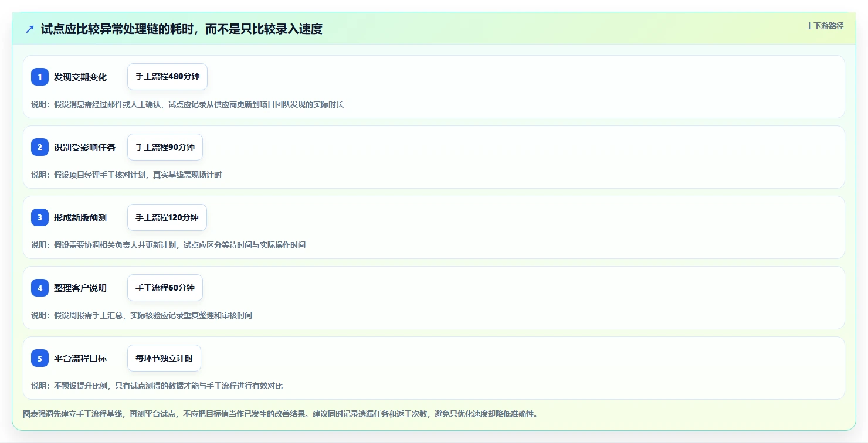Click the 手工流程480分钟 chip
The image size is (868, 443).
point(167,77)
